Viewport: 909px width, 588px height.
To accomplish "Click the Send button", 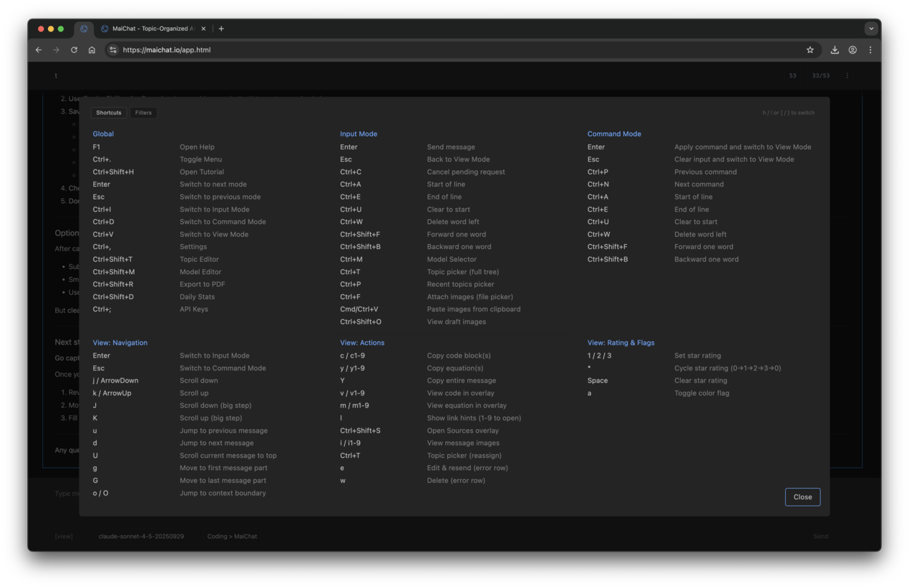I will [x=820, y=536].
